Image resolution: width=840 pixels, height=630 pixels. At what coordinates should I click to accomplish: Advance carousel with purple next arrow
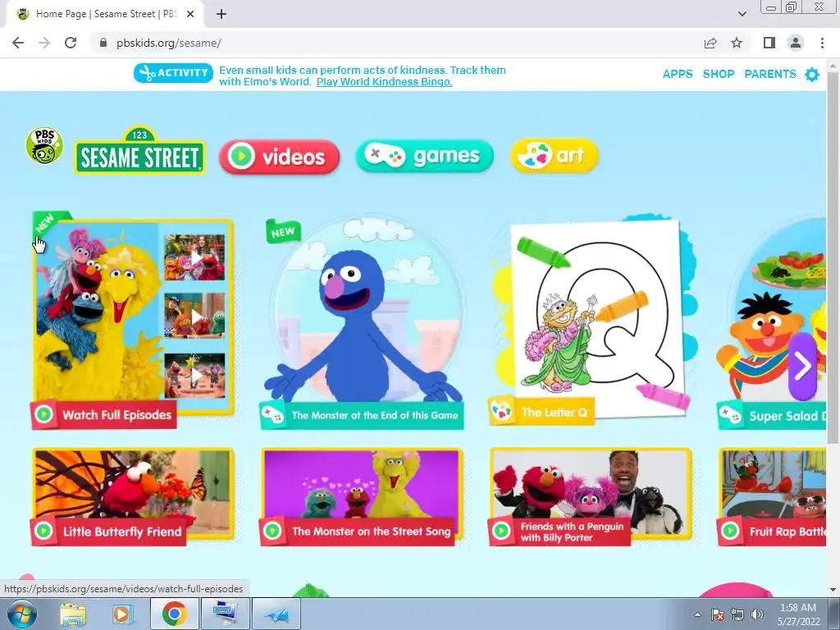[802, 366]
